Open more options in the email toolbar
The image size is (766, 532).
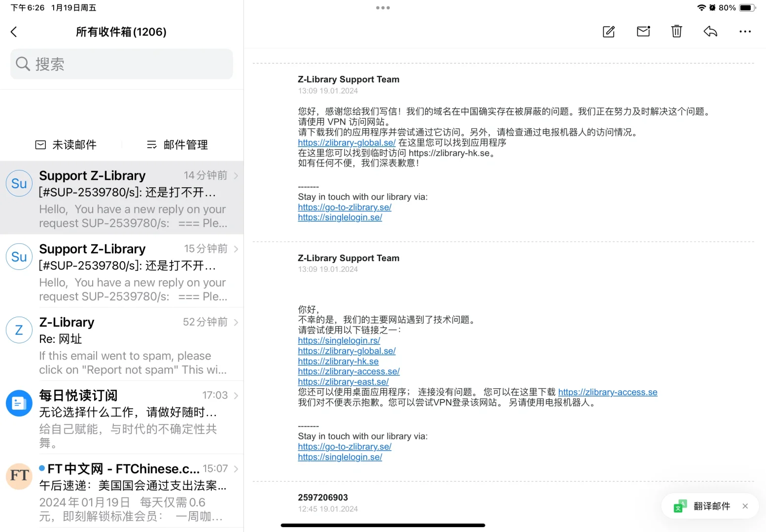[745, 32]
